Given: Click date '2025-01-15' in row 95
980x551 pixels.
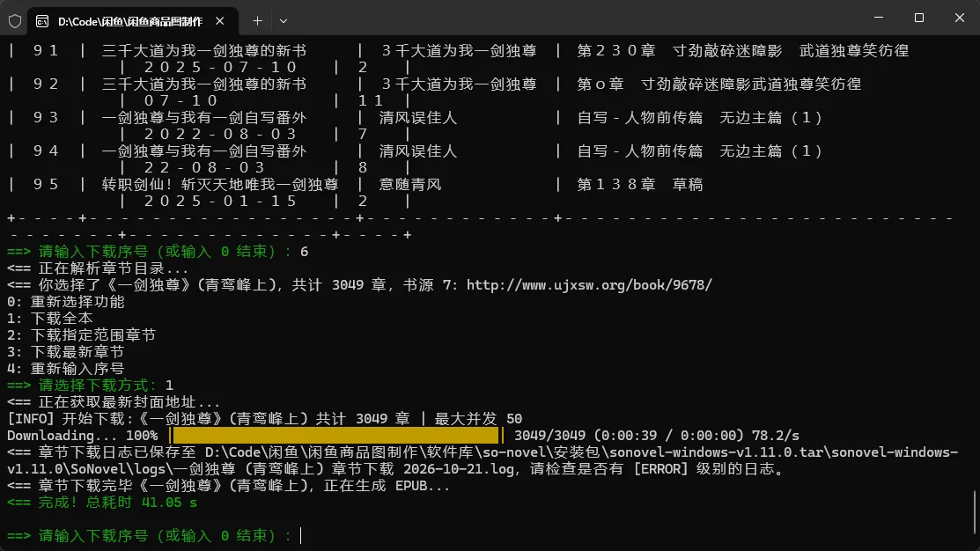Looking at the screenshot, I should click(x=221, y=202).
